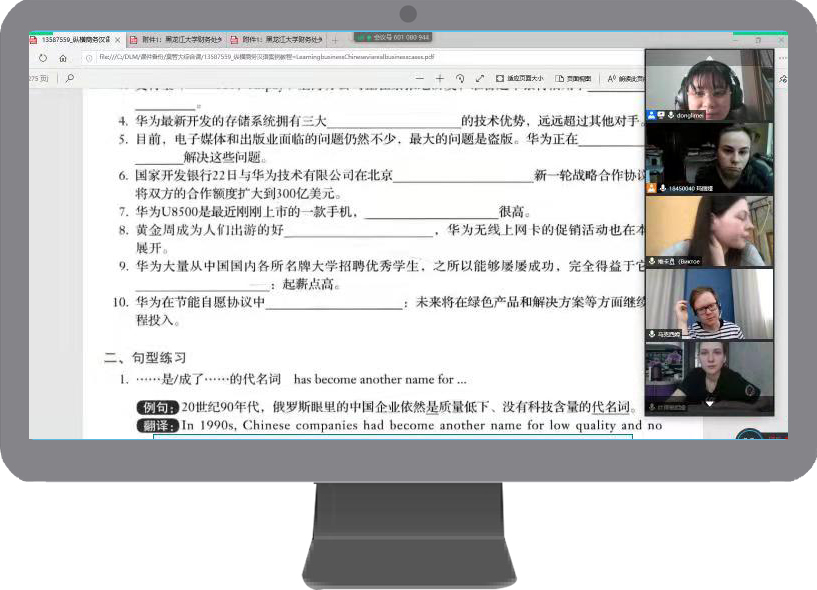Go to browser home page icon

click(x=63, y=58)
